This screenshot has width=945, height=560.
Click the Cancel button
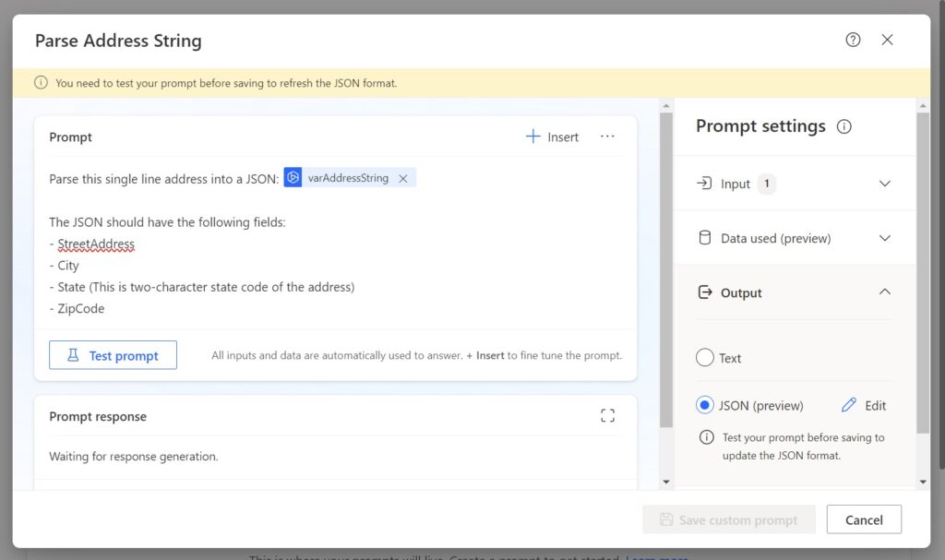click(864, 519)
